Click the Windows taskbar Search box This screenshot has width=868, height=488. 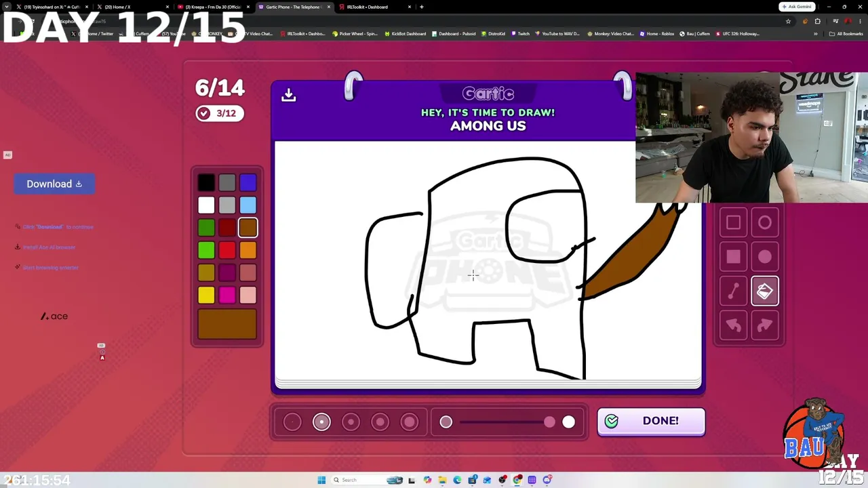[x=368, y=480]
